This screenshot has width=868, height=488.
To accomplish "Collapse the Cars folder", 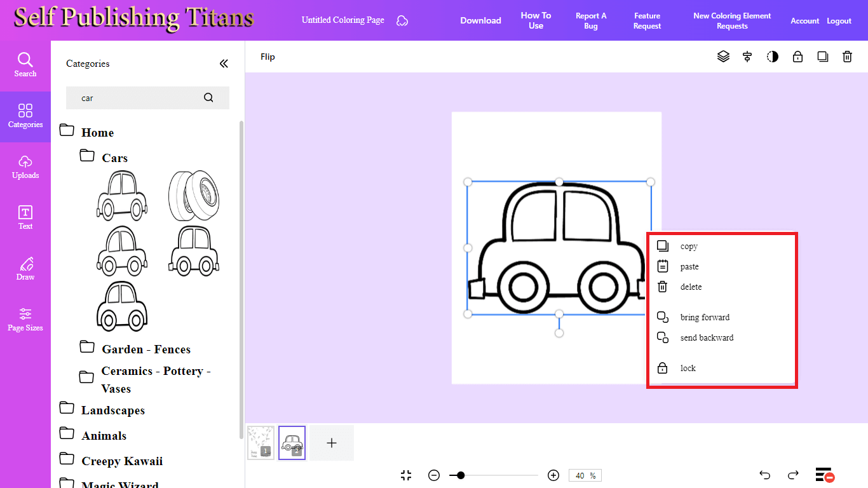I will [104, 157].
